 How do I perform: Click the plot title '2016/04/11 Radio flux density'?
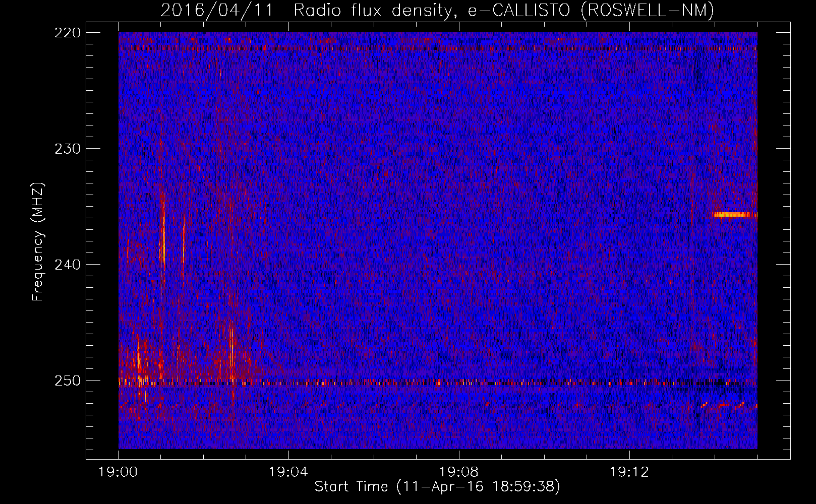[437, 10]
